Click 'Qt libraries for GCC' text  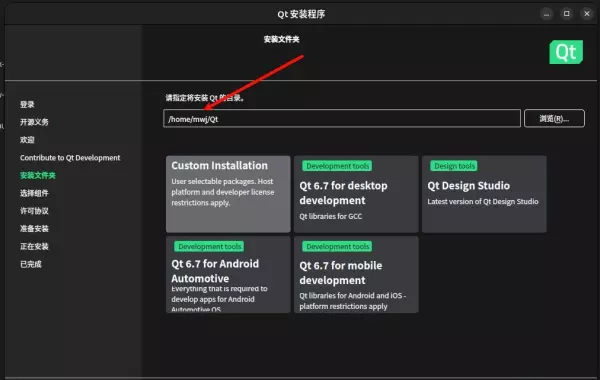click(331, 216)
